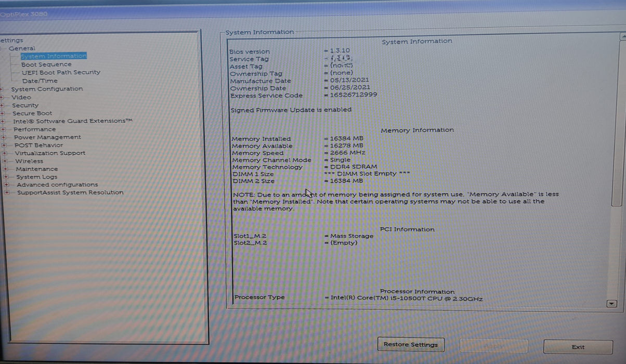Image resolution: width=626 pixels, height=364 pixels.
Task: Click the Memory Available value 16278 MB
Action: (x=347, y=146)
